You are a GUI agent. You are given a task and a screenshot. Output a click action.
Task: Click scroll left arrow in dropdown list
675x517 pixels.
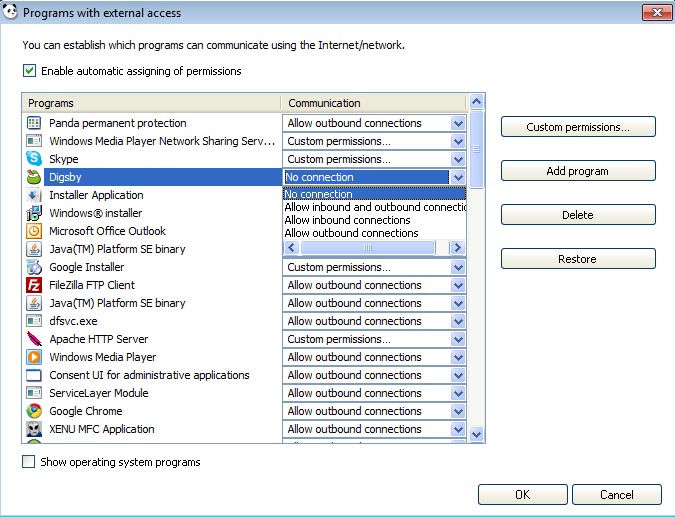[x=291, y=248]
